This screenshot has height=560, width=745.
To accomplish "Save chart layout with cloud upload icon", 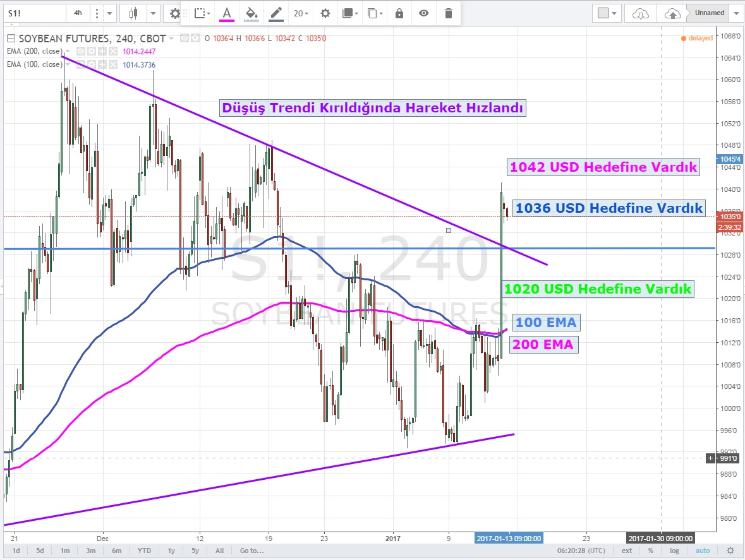I will pos(674,13).
